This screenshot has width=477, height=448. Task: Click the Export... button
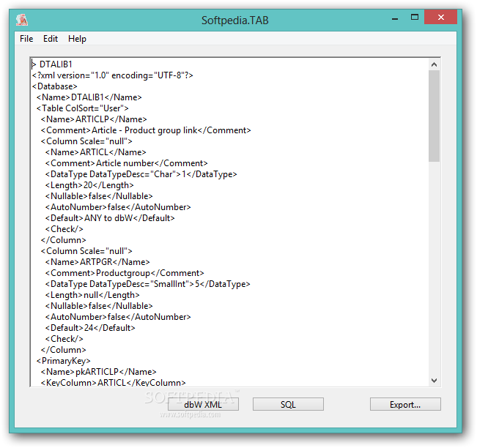405,405
